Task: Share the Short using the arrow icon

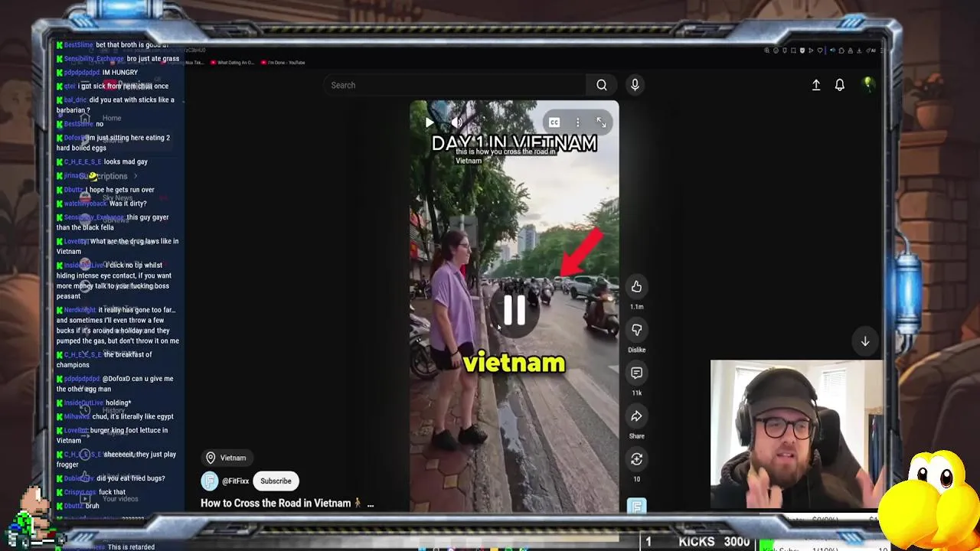Action: pos(636,416)
